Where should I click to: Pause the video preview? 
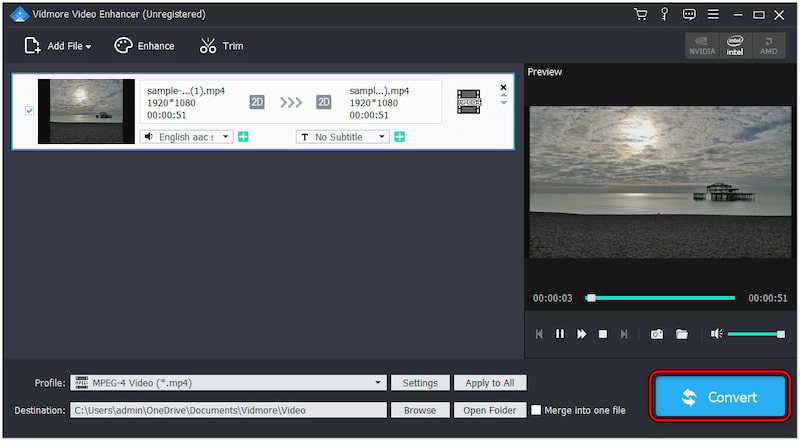560,334
